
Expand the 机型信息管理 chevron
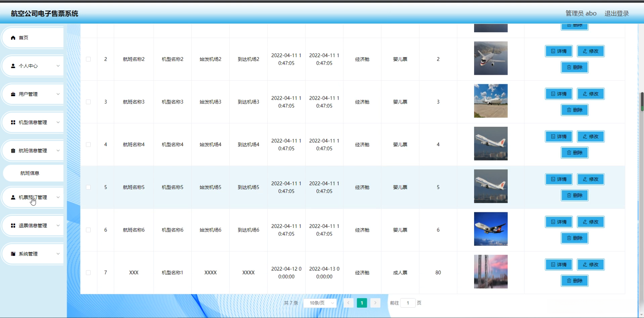(x=58, y=122)
